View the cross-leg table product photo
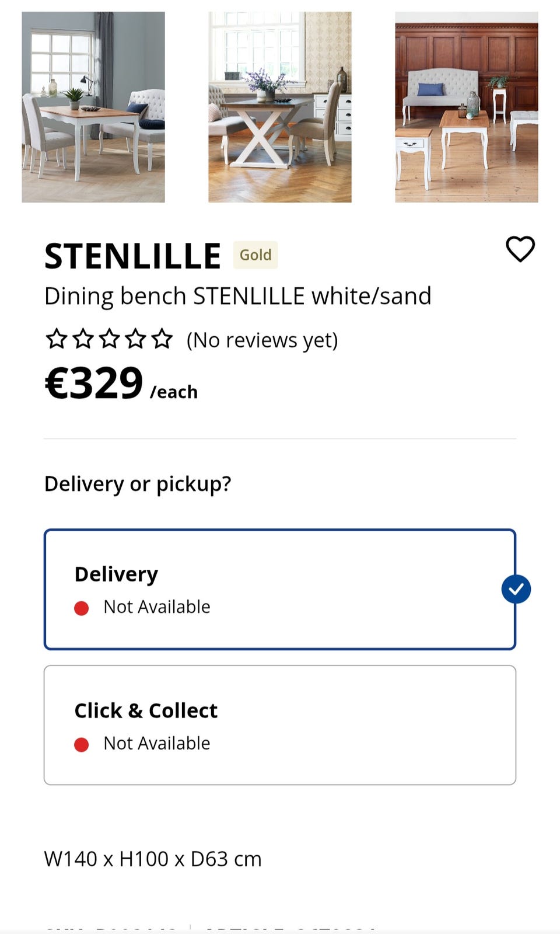 pos(280,107)
